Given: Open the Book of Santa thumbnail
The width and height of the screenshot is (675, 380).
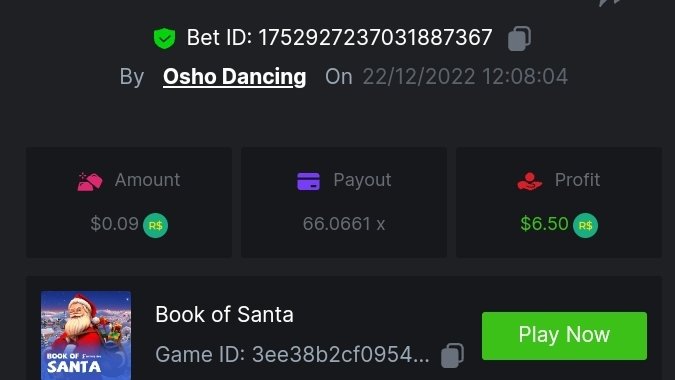Looking at the screenshot, I should point(86,335).
